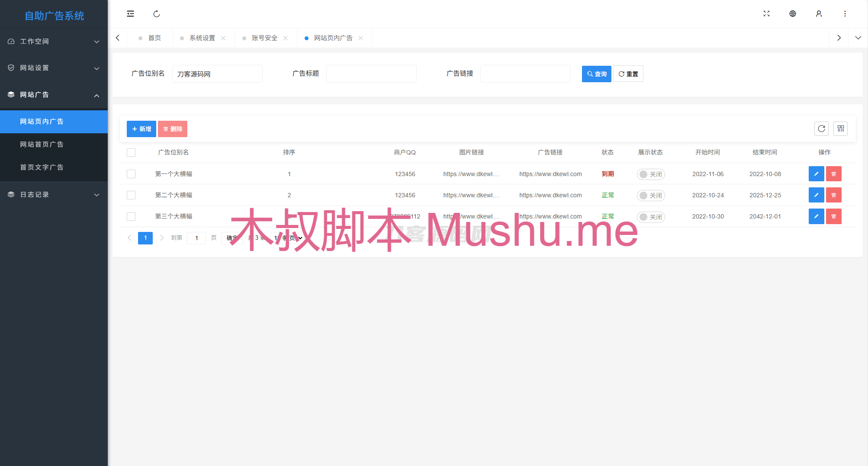Click the 新增 add button
The width and height of the screenshot is (868, 466).
(141, 129)
